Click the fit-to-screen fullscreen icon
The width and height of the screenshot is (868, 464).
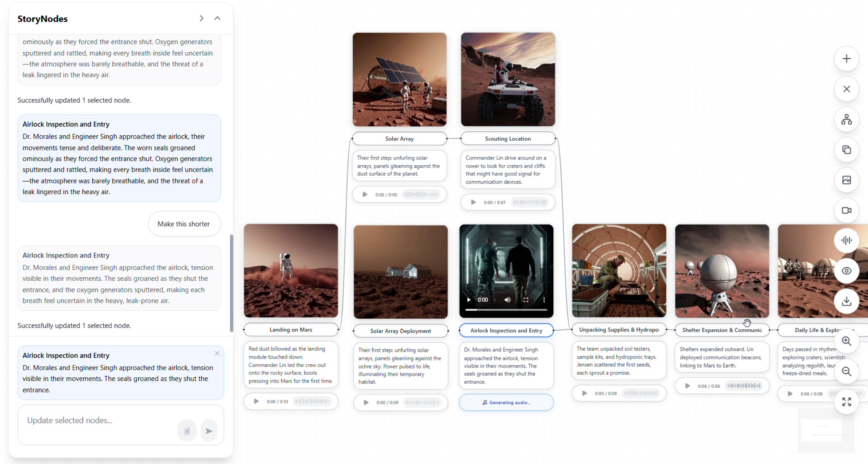[846, 401]
